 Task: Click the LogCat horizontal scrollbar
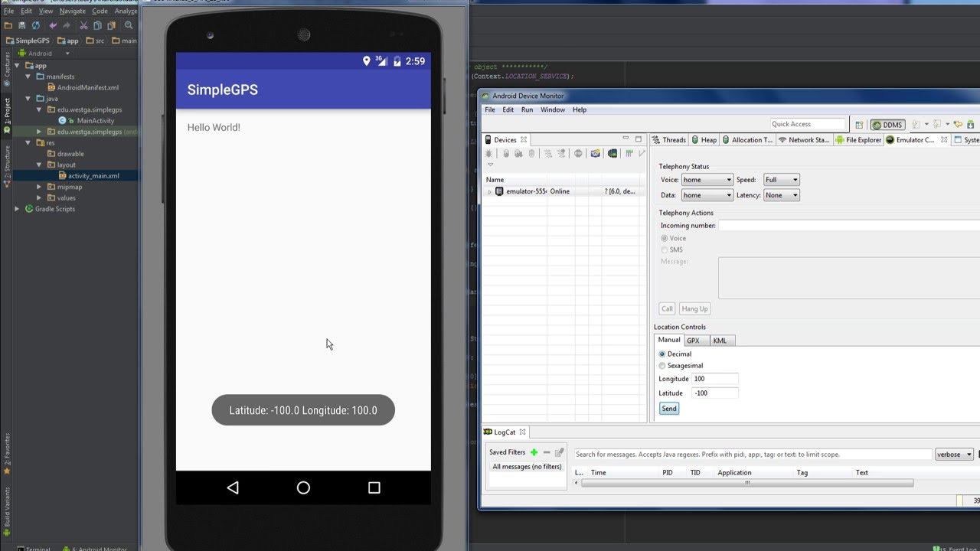tap(747, 483)
